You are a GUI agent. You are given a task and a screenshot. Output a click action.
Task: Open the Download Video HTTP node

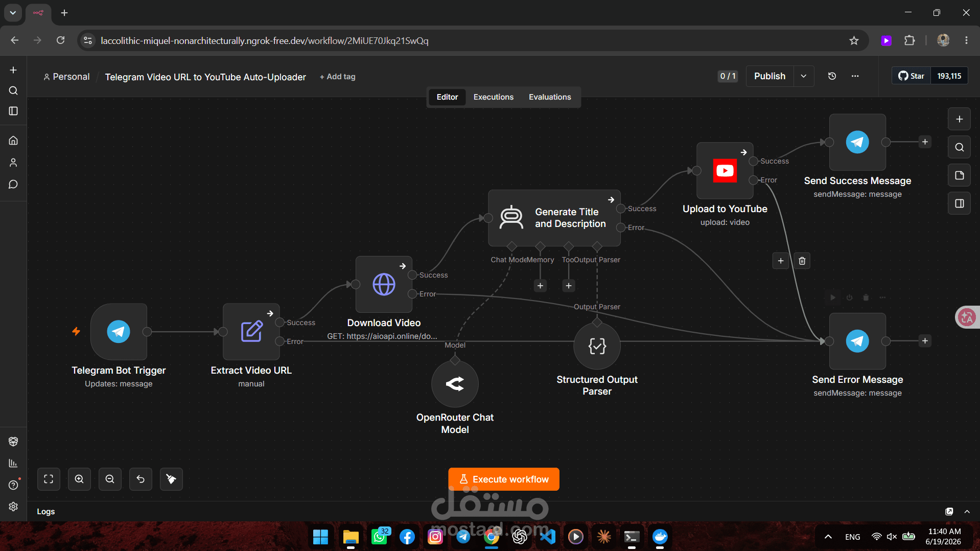click(x=384, y=284)
